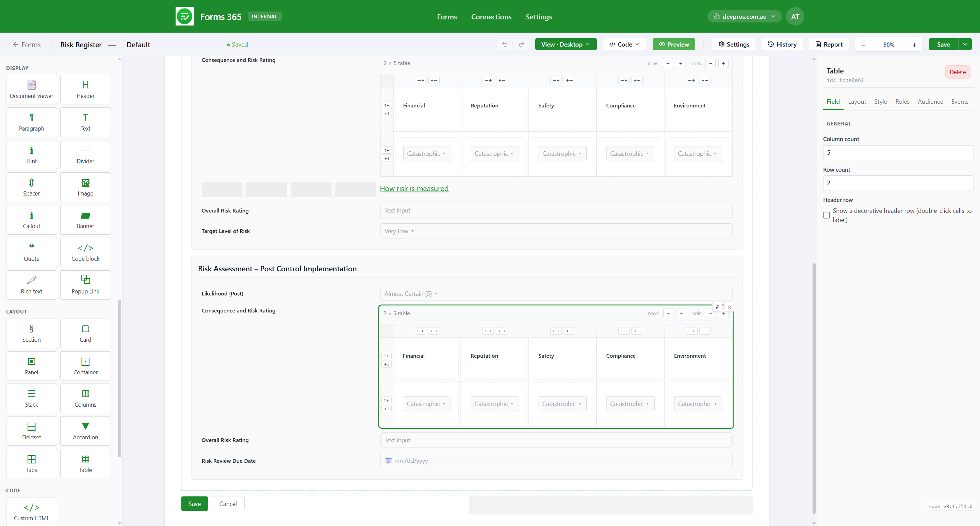Add a Tabs layout

point(32,463)
